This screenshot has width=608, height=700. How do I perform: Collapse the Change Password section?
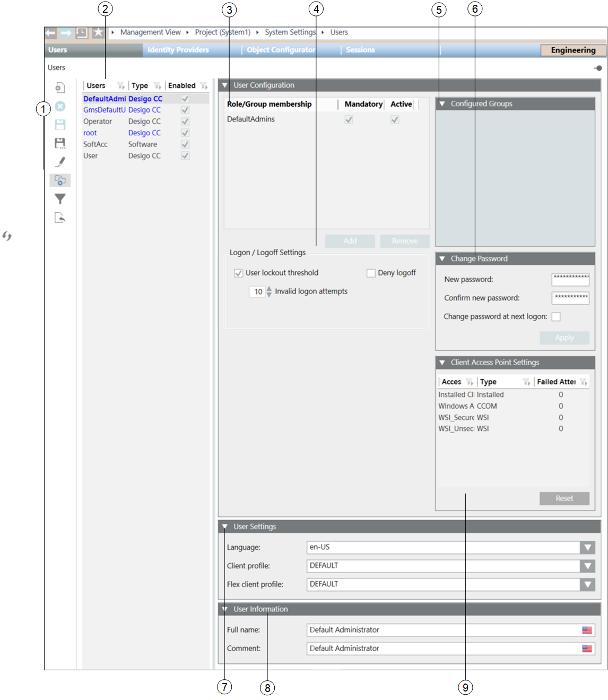(443, 258)
